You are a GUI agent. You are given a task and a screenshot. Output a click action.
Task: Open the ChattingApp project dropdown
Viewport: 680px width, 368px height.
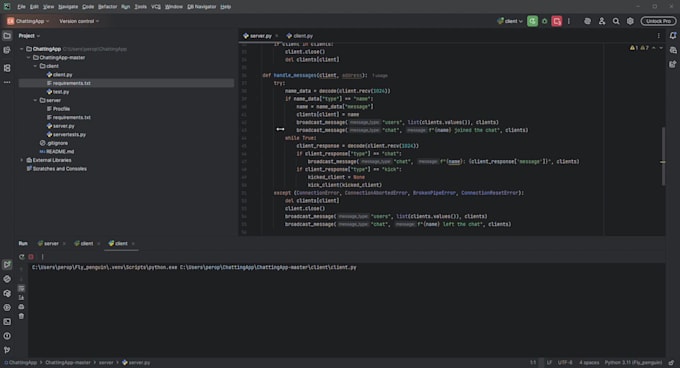[28, 21]
